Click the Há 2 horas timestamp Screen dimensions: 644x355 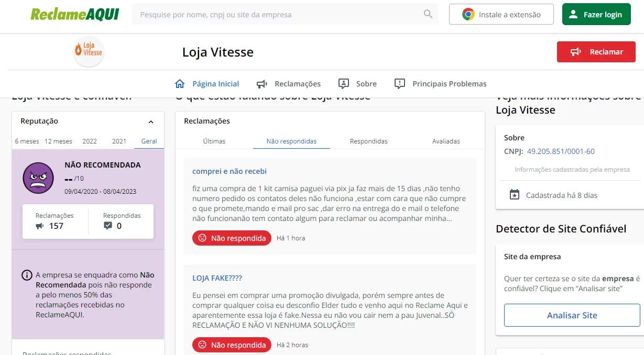tap(292, 345)
